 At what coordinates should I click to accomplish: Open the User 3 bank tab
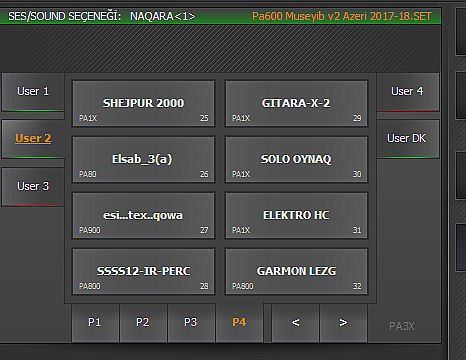pos(33,186)
